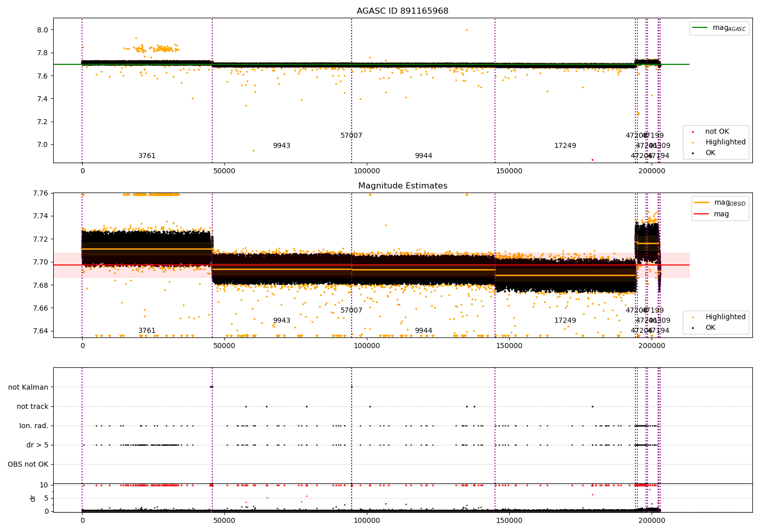Image resolution: width=760 pixels, height=532 pixels.
Task: Click the 100000 x-tick under the bottom plot
Action: coord(366,521)
